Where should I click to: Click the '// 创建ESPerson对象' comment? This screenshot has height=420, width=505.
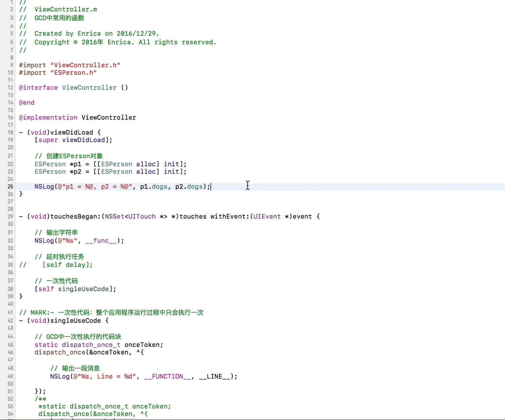69,156
